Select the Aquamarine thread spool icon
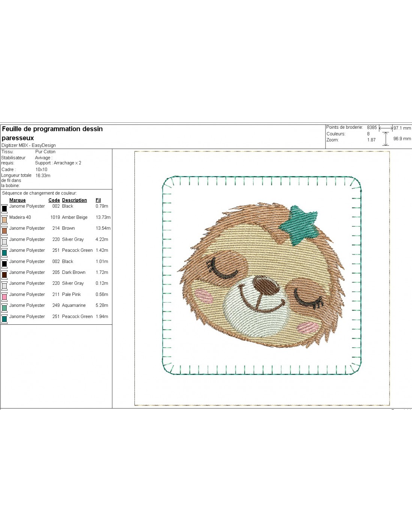412x532 pixels. pyautogui.click(x=4, y=308)
